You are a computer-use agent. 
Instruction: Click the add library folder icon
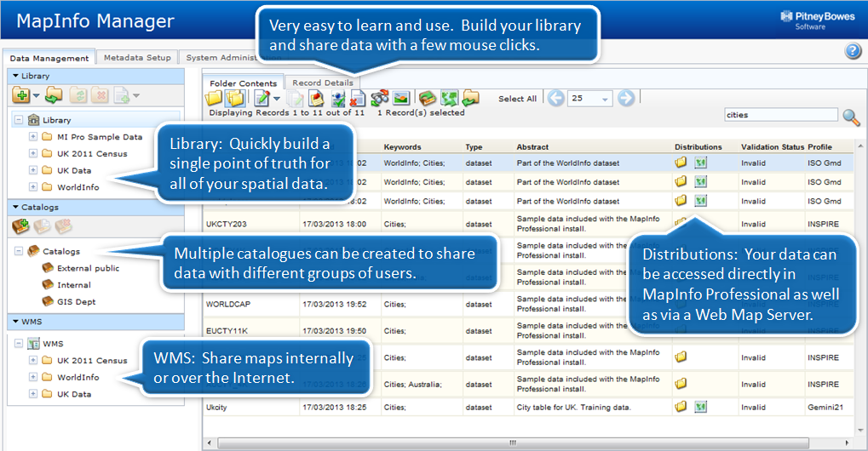(21, 95)
